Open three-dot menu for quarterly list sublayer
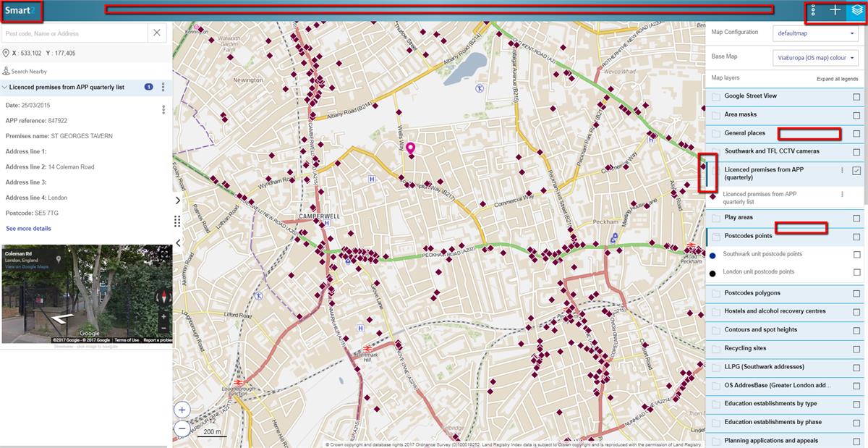 [842, 195]
